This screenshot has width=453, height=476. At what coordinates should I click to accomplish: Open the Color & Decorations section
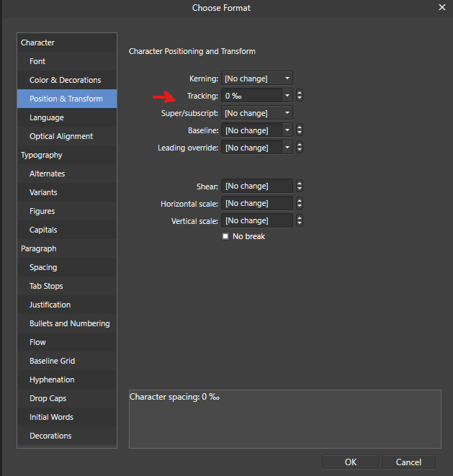point(65,80)
